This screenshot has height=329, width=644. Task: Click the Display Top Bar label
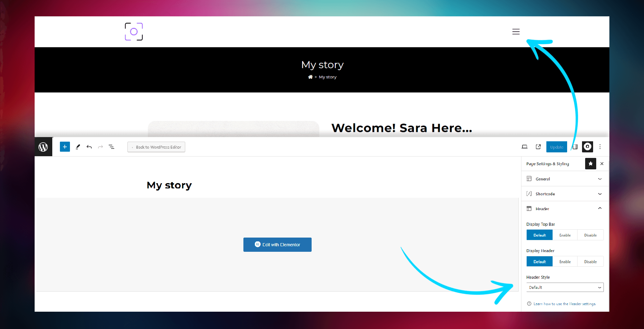pyautogui.click(x=540, y=224)
